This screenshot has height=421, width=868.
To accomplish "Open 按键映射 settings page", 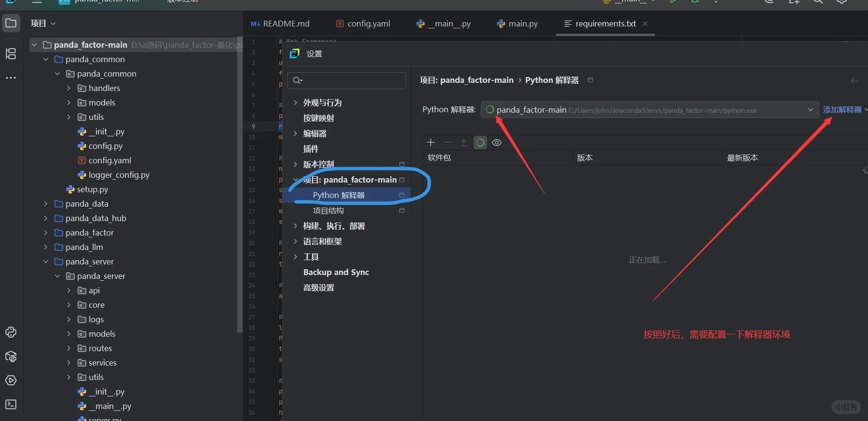I will tap(319, 118).
